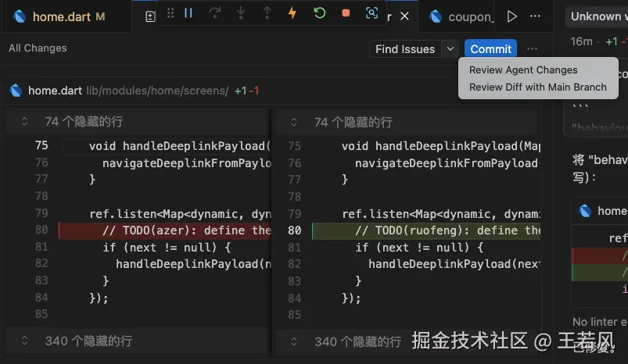The image size is (628, 364).
Task: Open home.dart file header in diff
Action: (x=55, y=91)
